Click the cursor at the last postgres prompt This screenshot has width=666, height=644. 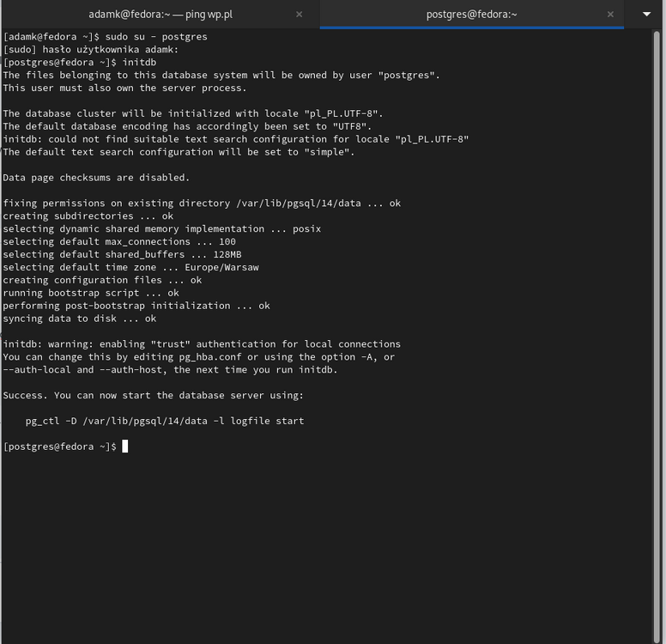(124, 447)
